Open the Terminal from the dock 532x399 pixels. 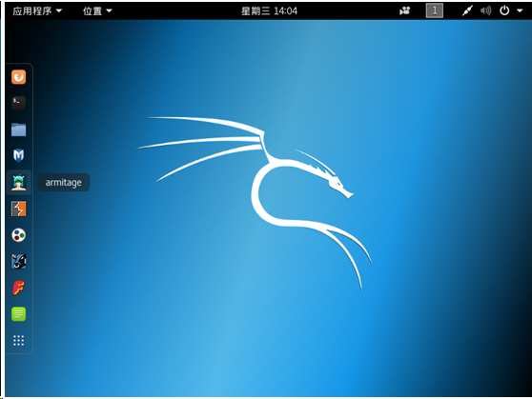(19, 103)
